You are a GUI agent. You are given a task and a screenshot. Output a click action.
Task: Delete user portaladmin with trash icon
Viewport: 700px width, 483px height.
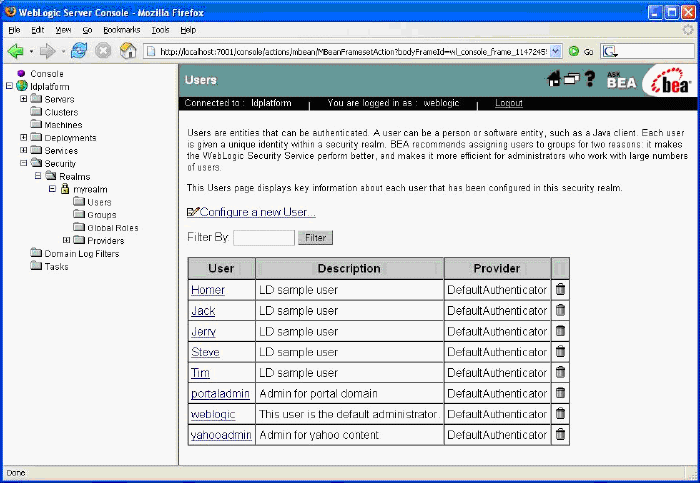click(x=560, y=393)
